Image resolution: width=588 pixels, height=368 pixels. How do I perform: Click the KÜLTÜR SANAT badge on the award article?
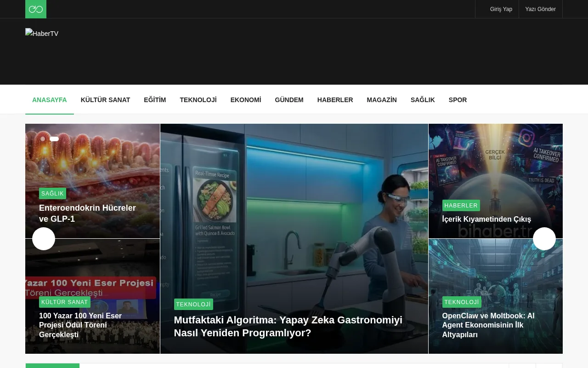pyautogui.click(x=64, y=302)
